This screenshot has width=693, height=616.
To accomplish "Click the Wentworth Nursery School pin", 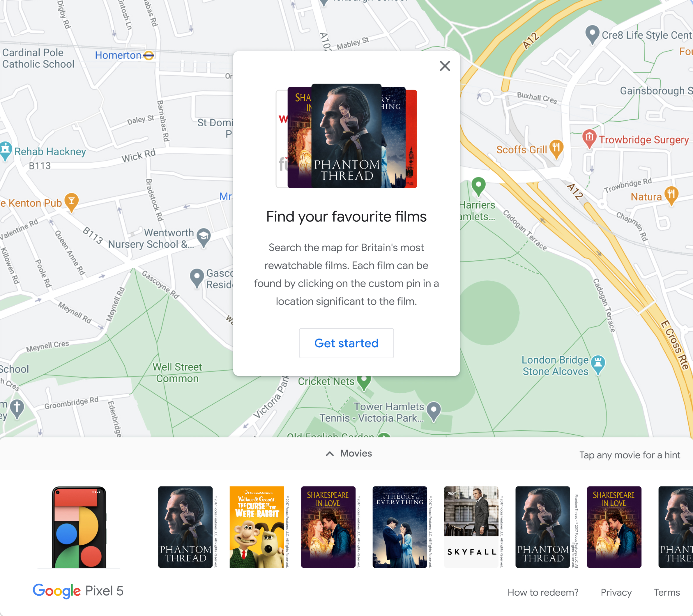I will (204, 237).
